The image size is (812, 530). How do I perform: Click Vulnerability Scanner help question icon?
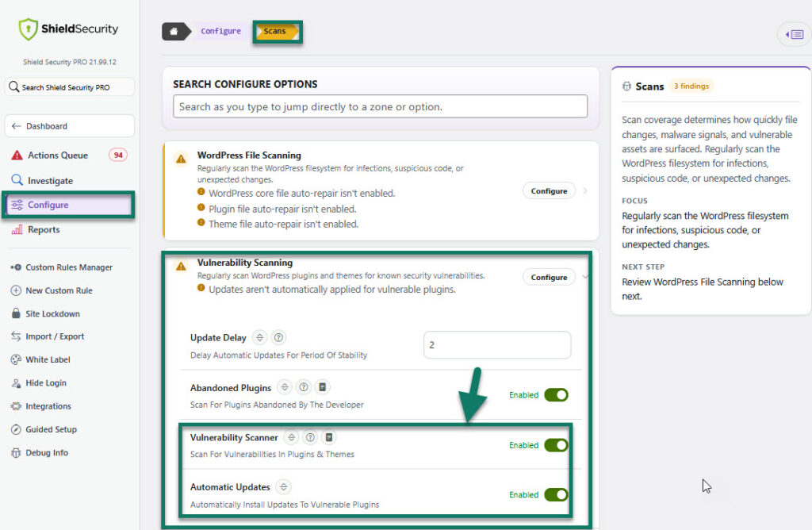click(310, 437)
